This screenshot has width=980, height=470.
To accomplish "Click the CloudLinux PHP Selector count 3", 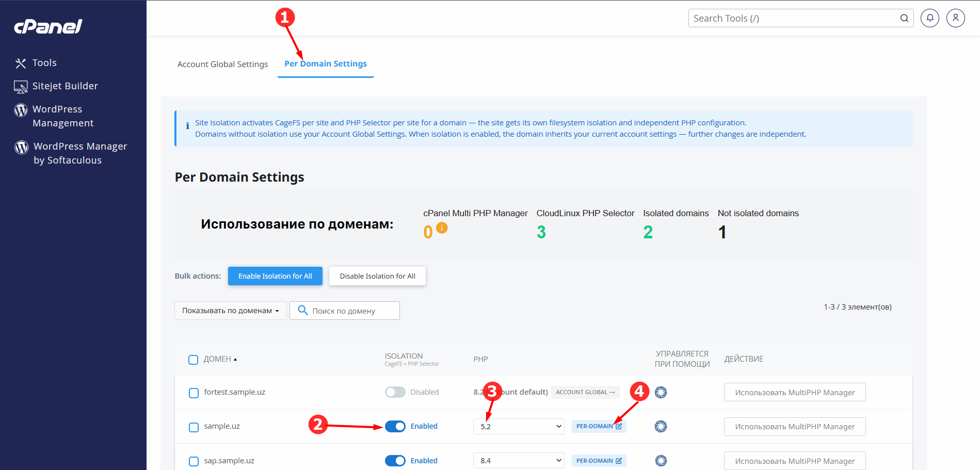I will (541, 232).
